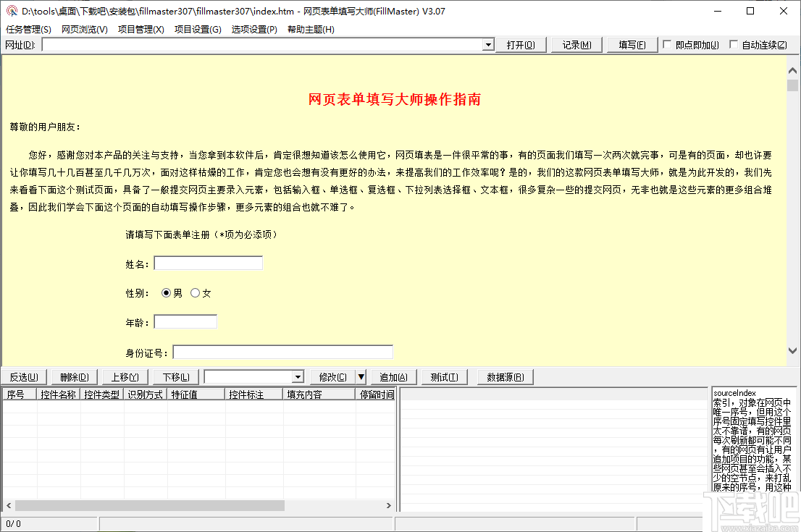Open the 修改(C) dropdown arrow
This screenshot has width=801, height=532.
click(361, 376)
